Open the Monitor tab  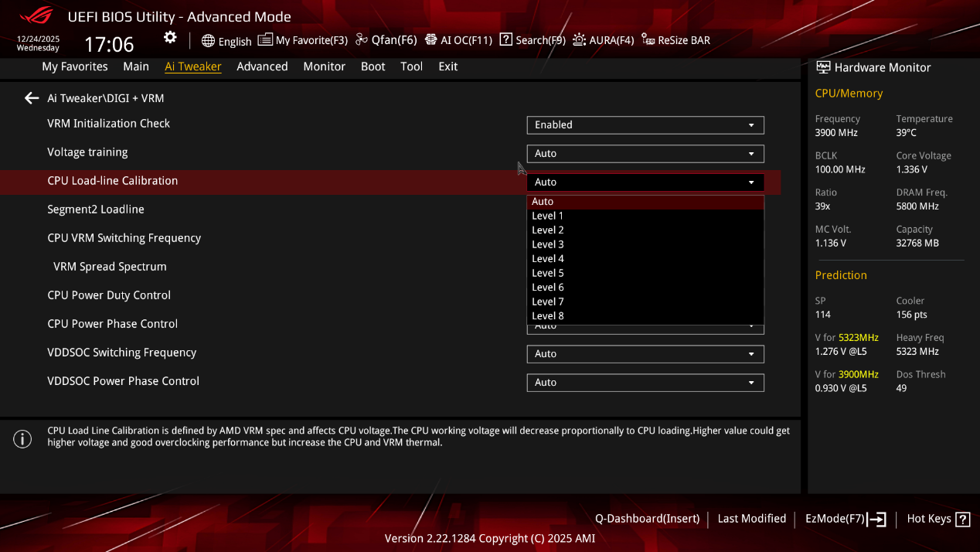pyautogui.click(x=324, y=66)
